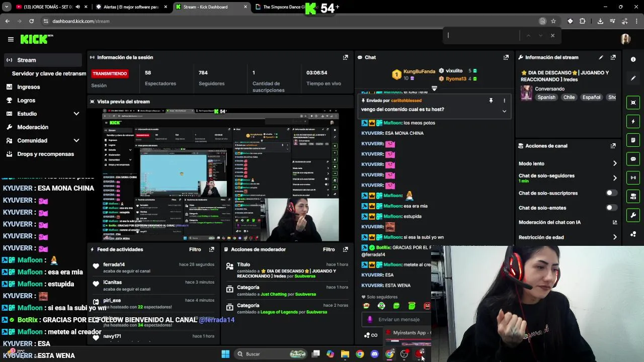Expand the chat leaderboard chevron
This screenshot has width=644, height=362.
tap(434, 88)
